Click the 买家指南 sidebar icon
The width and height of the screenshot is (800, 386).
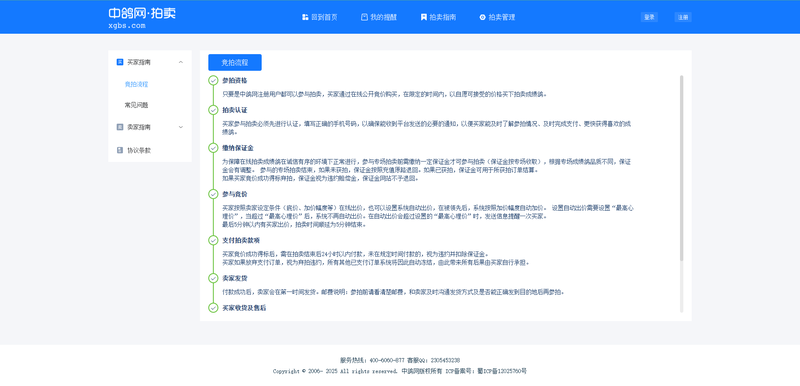pos(120,62)
